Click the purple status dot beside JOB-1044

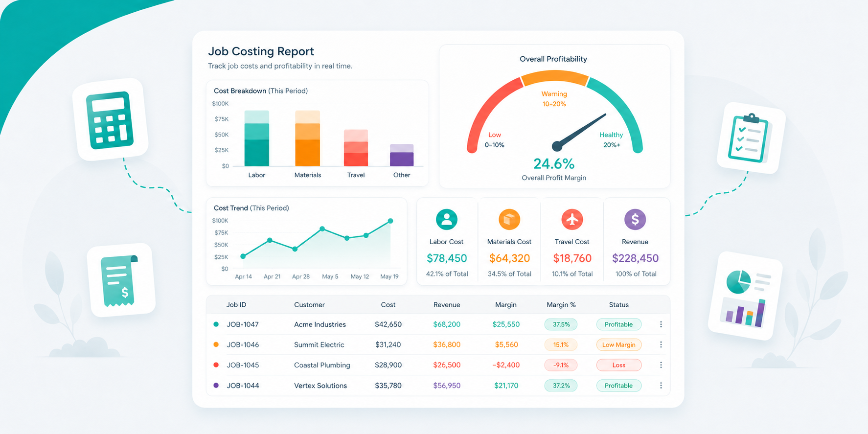(x=216, y=386)
